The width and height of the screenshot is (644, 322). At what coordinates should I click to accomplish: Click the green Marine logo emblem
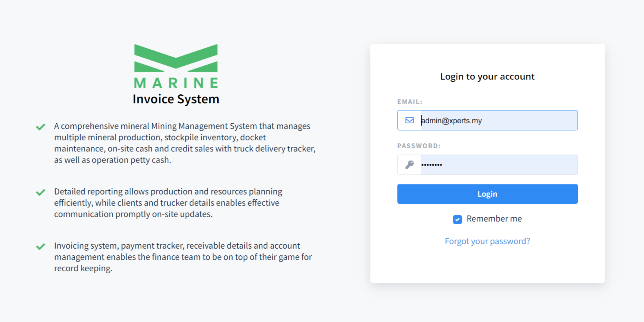click(176, 58)
